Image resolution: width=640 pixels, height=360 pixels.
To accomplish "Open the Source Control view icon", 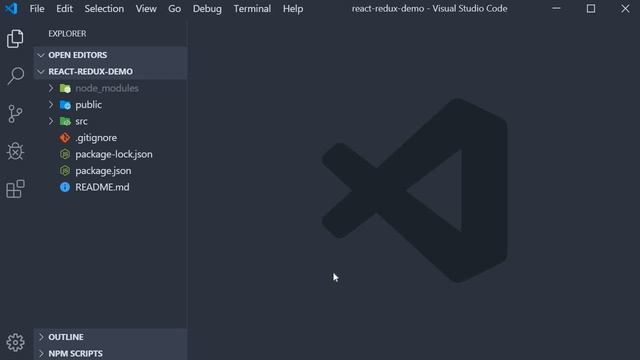I will tap(15, 114).
